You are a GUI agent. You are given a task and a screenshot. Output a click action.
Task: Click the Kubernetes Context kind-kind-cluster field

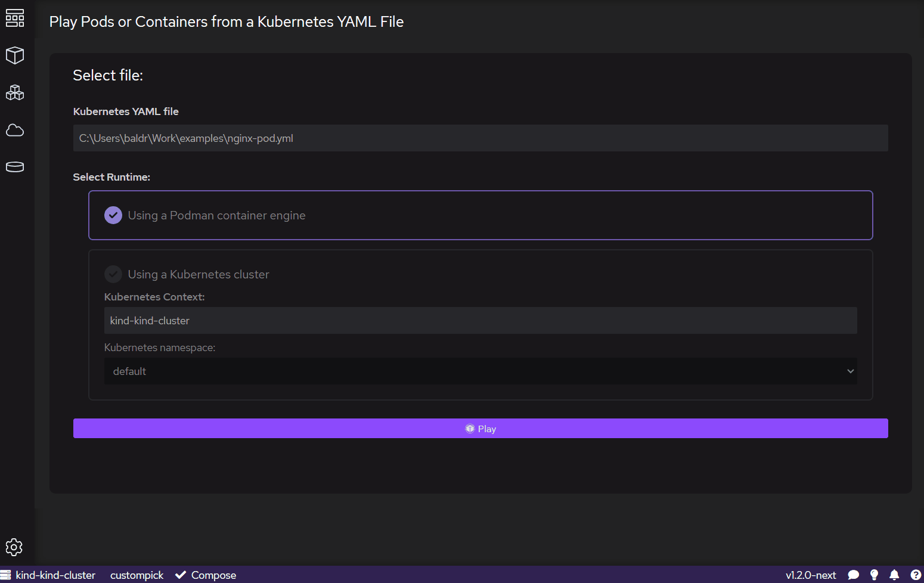pos(480,321)
